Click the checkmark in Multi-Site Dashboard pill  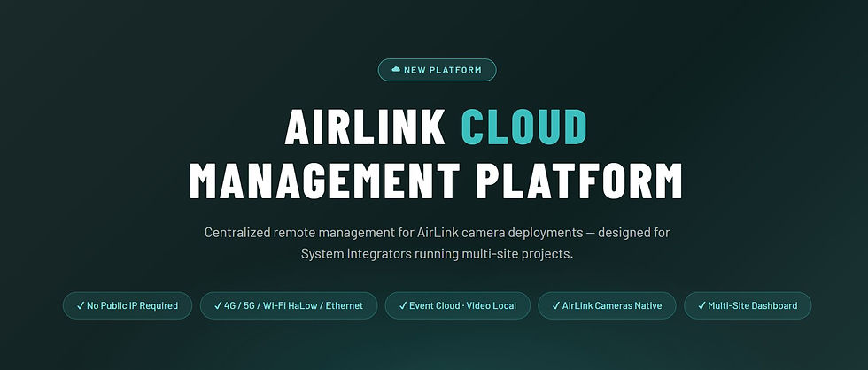(701, 305)
